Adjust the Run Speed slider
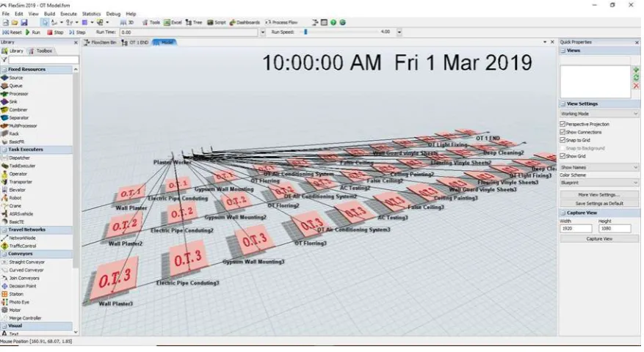 click(x=305, y=32)
